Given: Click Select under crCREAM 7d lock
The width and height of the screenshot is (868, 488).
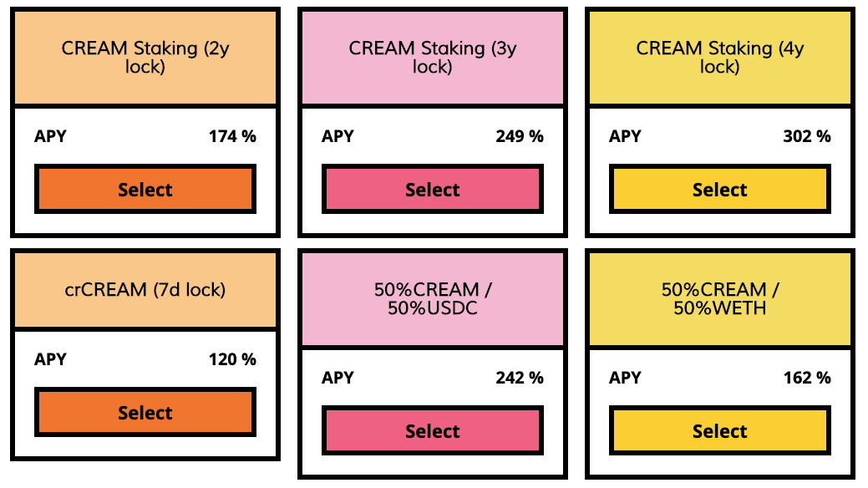Looking at the screenshot, I should [145, 412].
